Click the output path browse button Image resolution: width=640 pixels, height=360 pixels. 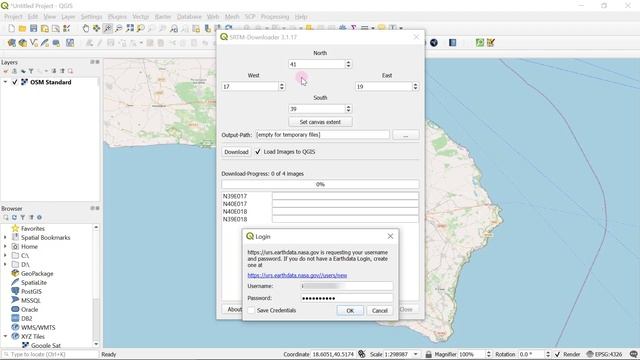click(x=406, y=135)
